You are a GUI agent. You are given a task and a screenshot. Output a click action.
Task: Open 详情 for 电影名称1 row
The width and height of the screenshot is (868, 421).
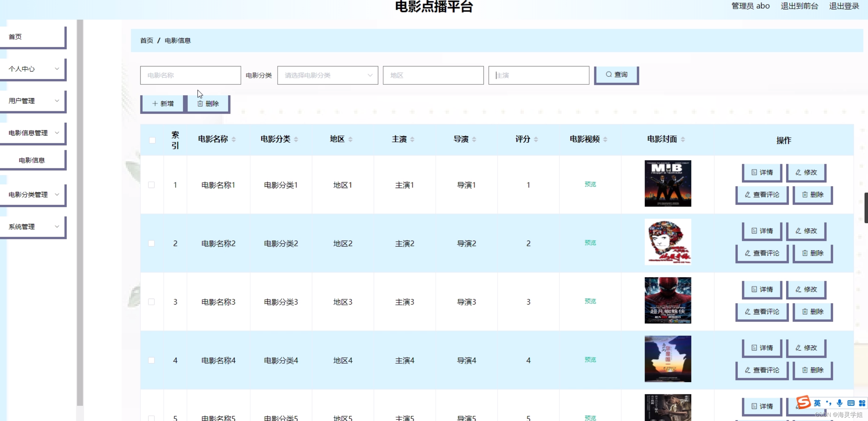(762, 172)
